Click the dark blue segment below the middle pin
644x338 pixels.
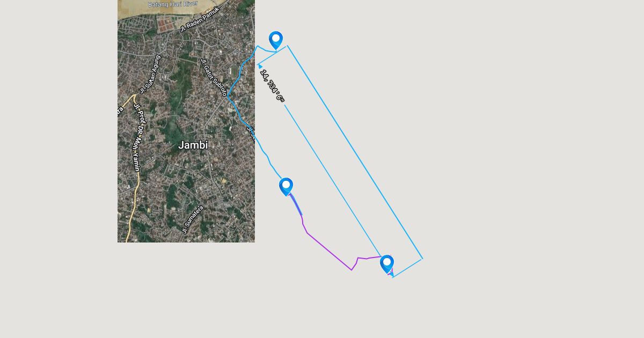click(x=296, y=204)
